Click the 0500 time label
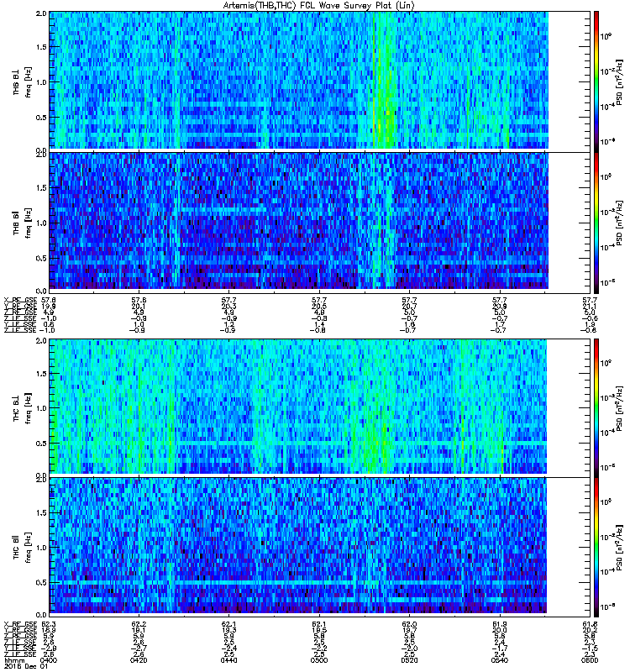The width and height of the screenshot is (630, 672). [x=319, y=660]
